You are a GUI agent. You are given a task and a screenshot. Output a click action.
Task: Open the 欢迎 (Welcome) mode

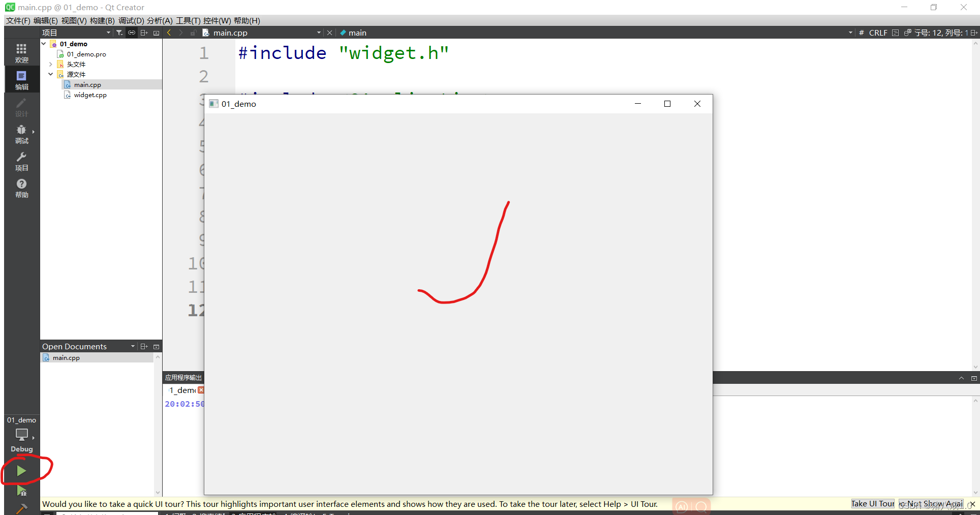coord(21,53)
